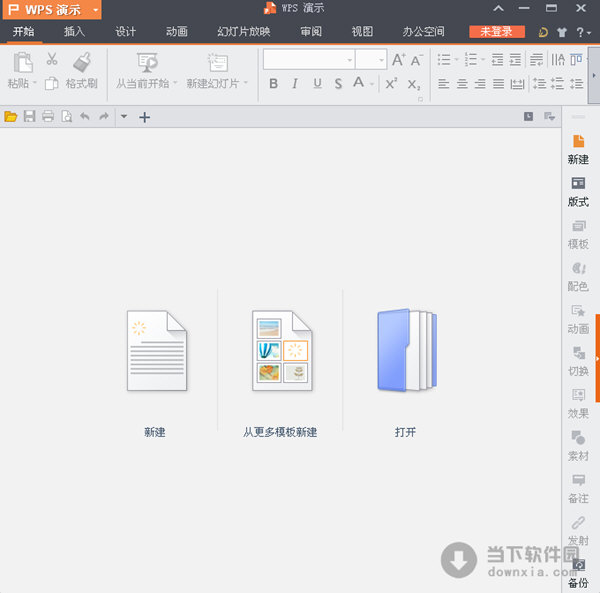Click the Paste (粘贴) icon
This screenshot has height=593, width=600.
(x=23, y=62)
